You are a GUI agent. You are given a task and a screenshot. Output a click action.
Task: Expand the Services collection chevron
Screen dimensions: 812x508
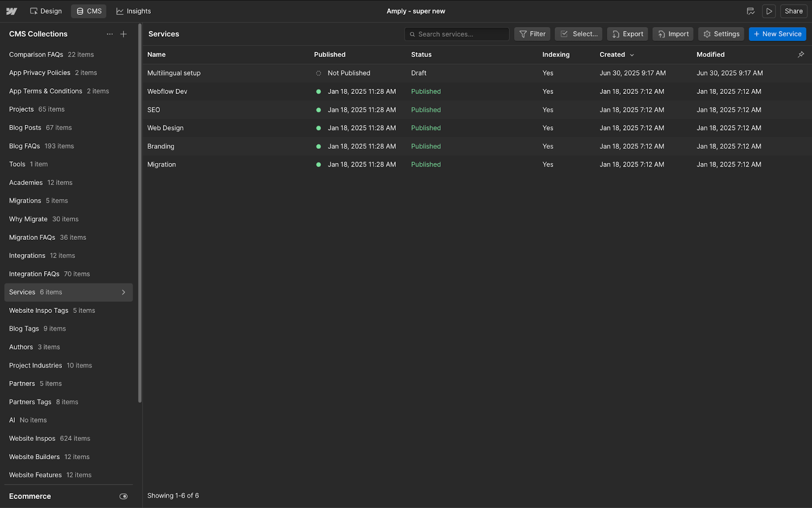pyautogui.click(x=123, y=292)
